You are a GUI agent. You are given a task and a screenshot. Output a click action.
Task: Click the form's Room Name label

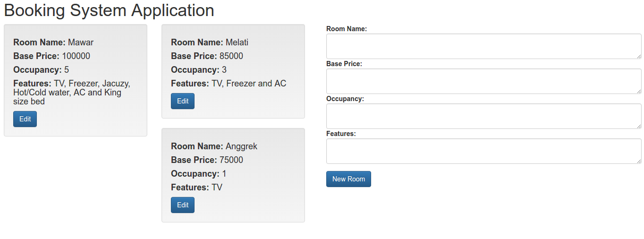point(347,29)
